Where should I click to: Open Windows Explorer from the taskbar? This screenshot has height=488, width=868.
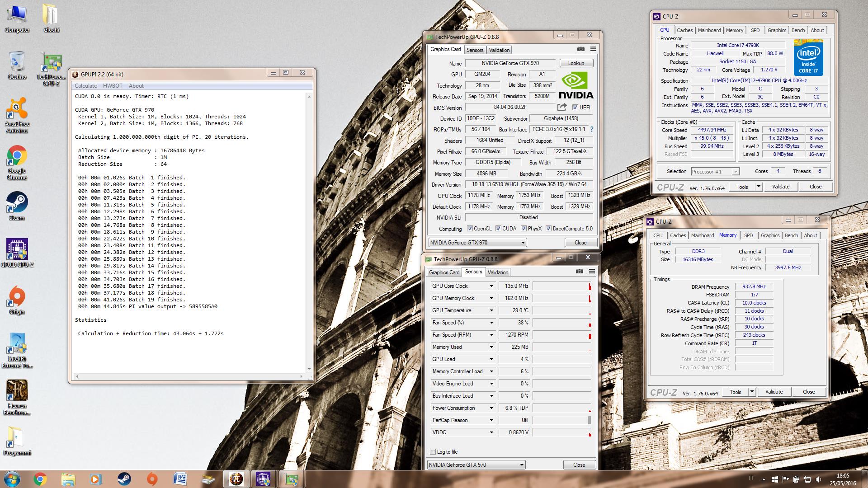tap(68, 479)
